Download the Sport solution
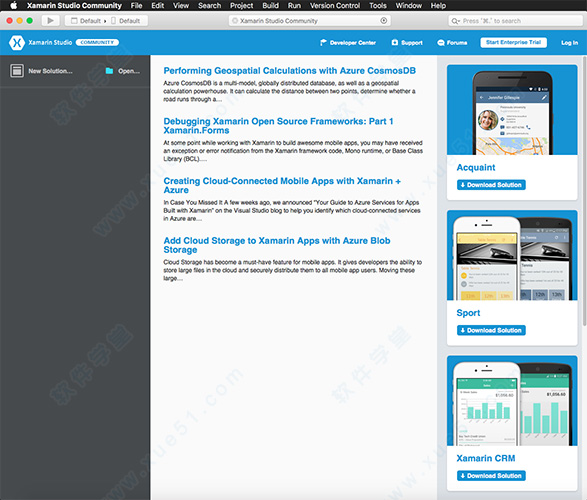This screenshot has width=587, height=500. [491, 330]
